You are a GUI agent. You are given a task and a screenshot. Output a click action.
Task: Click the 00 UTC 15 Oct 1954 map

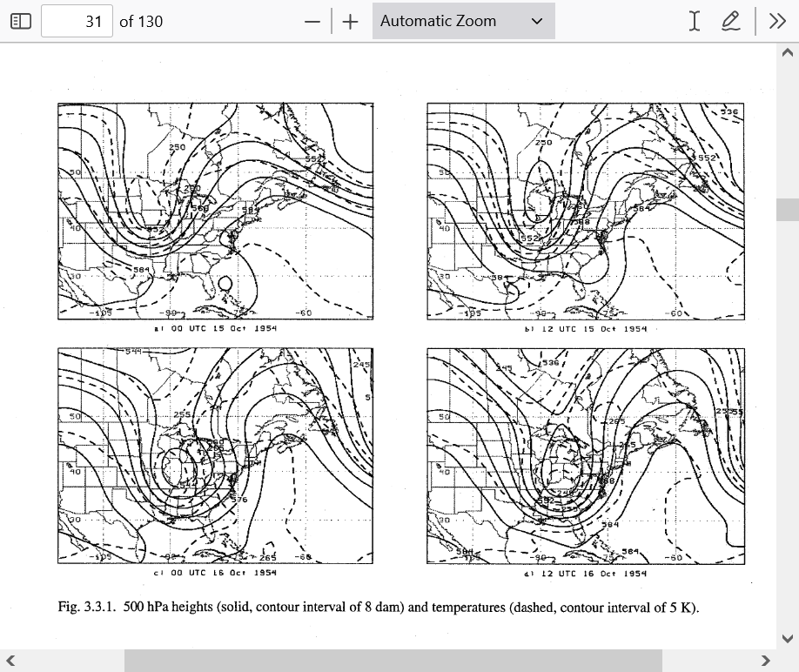(216, 211)
